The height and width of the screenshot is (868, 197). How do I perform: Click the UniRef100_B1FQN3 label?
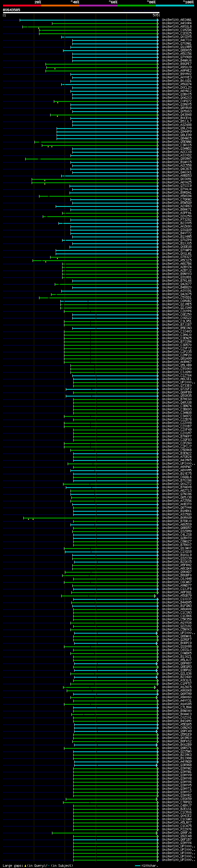pos(177,606)
